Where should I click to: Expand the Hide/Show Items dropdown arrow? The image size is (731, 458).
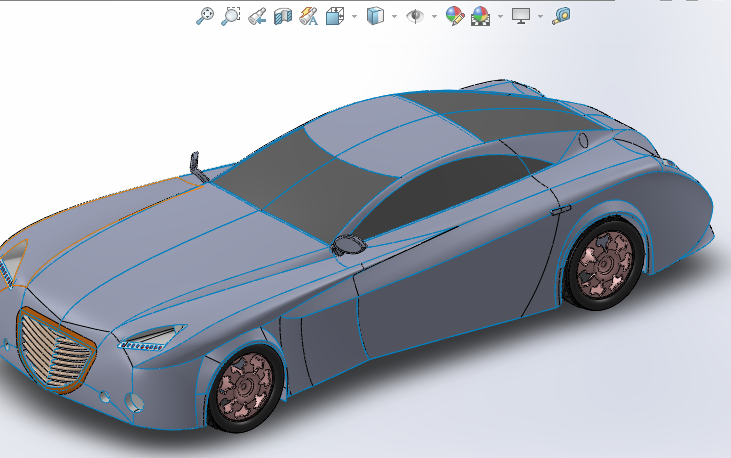coord(433,16)
